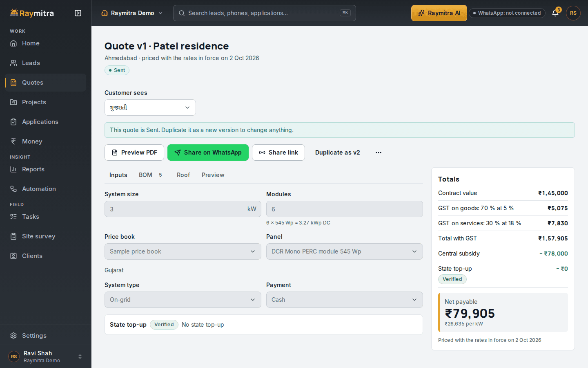Switch to the Preview tab
The width and height of the screenshot is (588, 368).
(213, 175)
